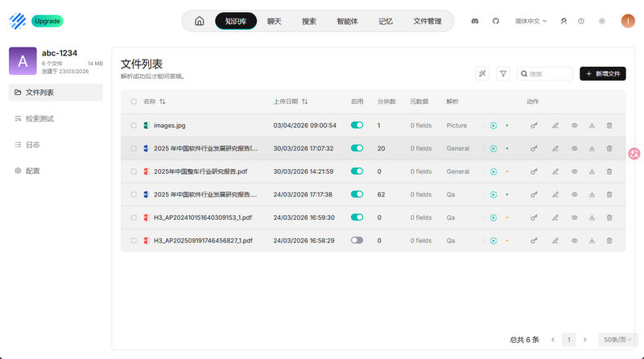Open the home page icon
Image resolution: width=644 pixels, height=359 pixels.
(x=199, y=21)
